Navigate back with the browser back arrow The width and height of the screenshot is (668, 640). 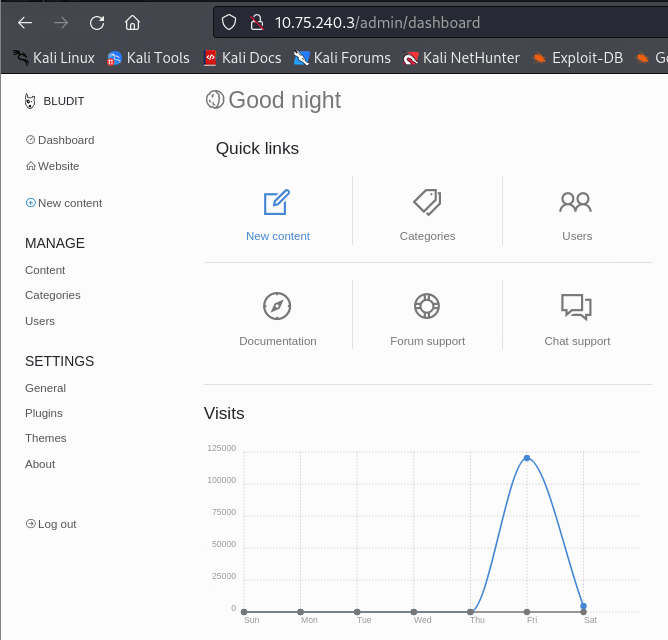(x=25, y=22)
